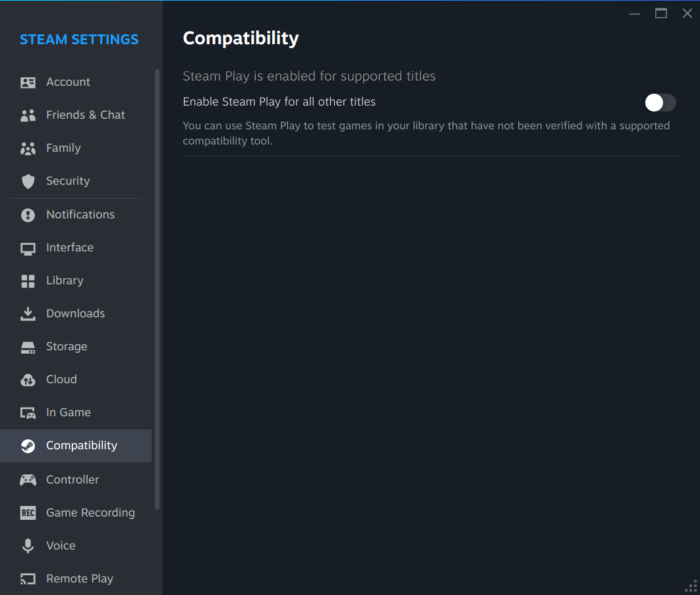Image resolution: width=700 pixels, height=595 pixels.
Task: Select the Compatibility sidebar item
Action: click(x=81, y=446)
